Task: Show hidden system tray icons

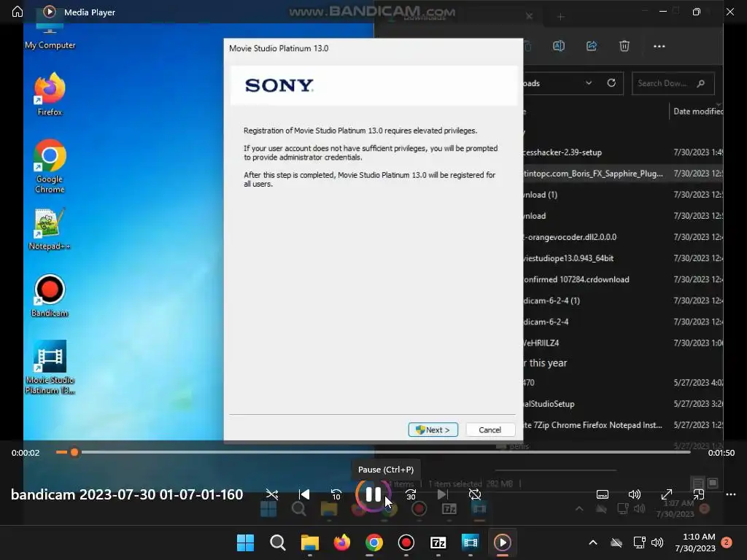Action: tap(593, 542)
